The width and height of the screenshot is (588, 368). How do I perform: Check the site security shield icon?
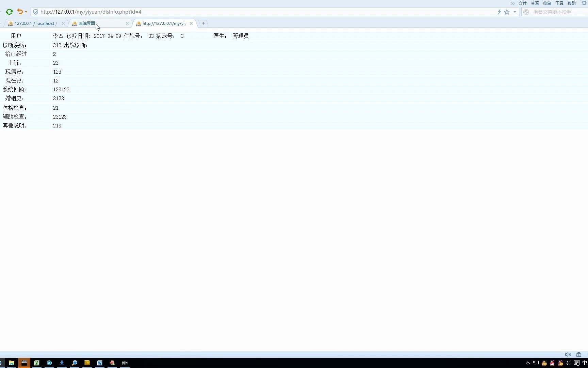click(36, 12)
